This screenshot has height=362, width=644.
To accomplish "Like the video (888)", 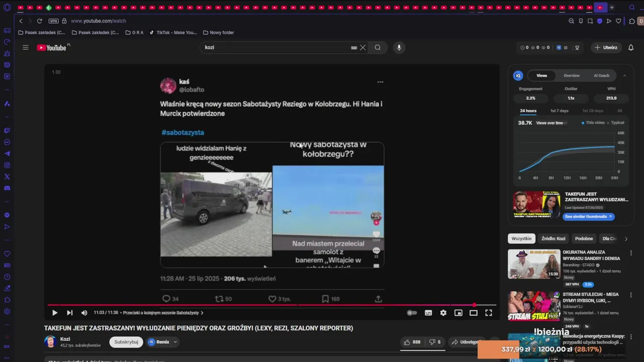I will [412, 342].
